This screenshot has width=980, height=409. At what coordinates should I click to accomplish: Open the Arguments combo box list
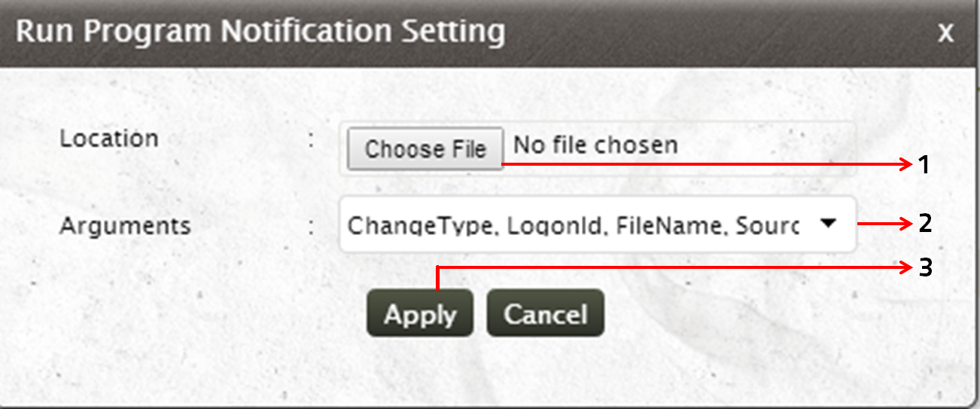click(x=572, y=224)
